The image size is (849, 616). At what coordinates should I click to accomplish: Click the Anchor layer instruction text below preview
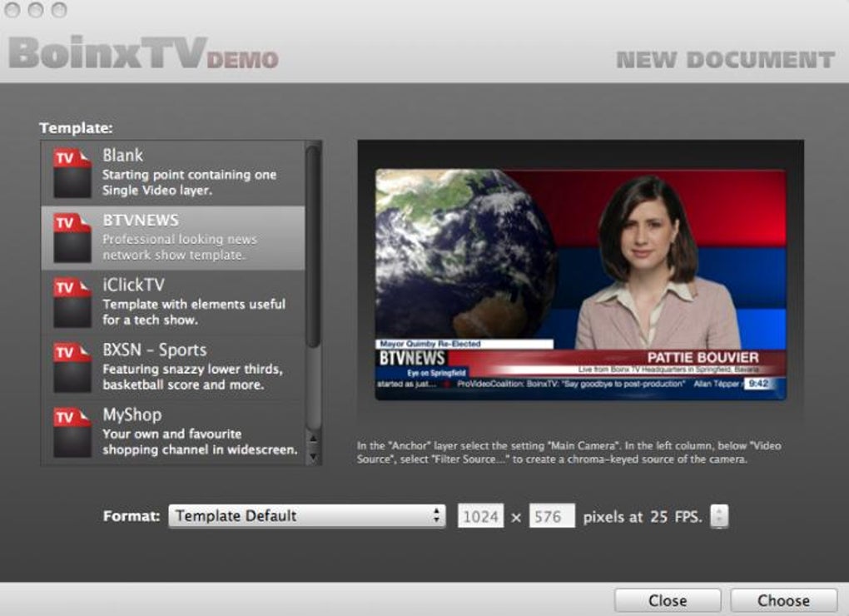point(568,453)
